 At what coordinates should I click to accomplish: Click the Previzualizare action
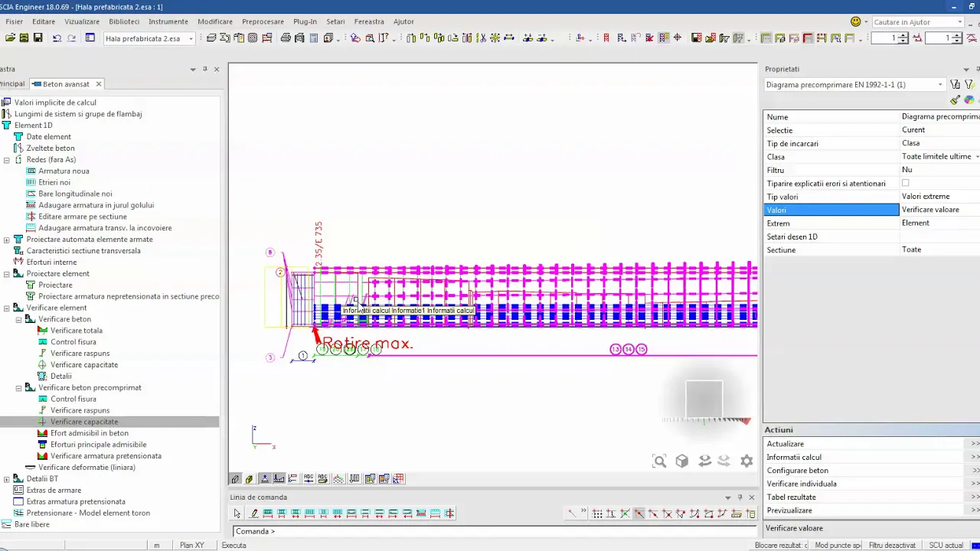click(872, 510)
